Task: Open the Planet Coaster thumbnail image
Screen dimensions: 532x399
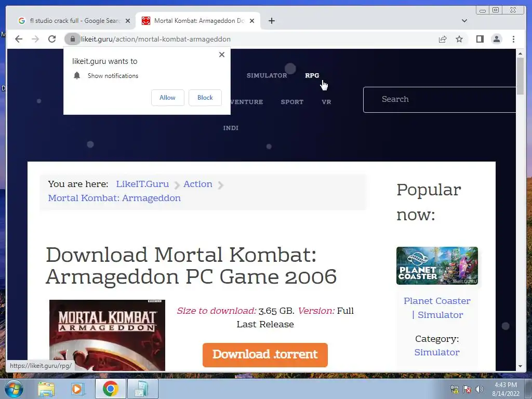Action: (437, 265)
